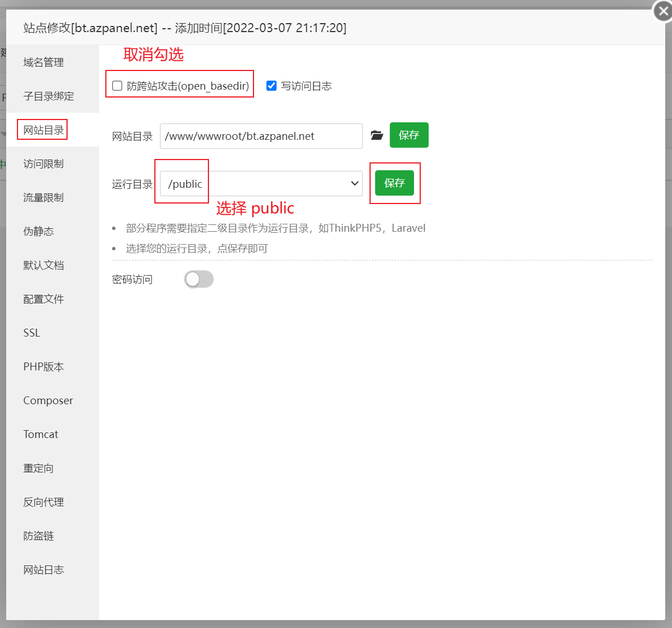Uncheck the 写访问日志 option
672x628 pixels.
272,86
